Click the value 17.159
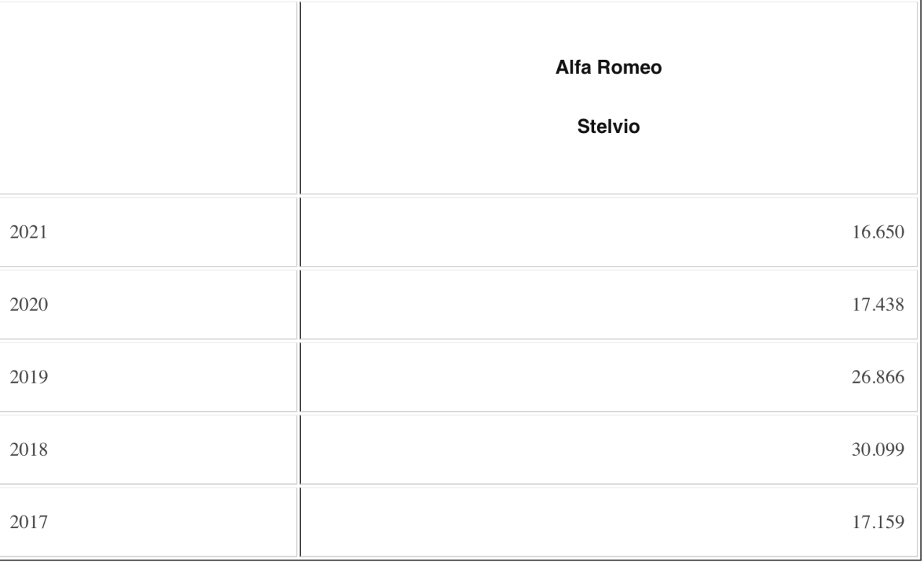Screen dimensions: 924x562 pyautogui.click(x=879, y=522)
